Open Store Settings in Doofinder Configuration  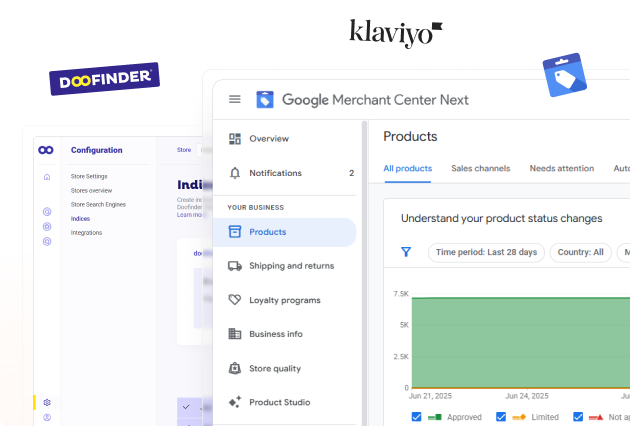click(x=89, y=176)
